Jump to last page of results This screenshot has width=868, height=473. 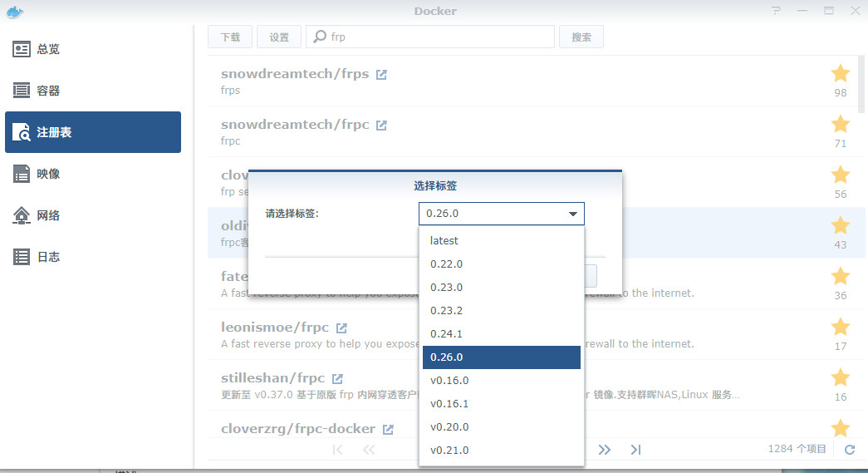[635, 450]
